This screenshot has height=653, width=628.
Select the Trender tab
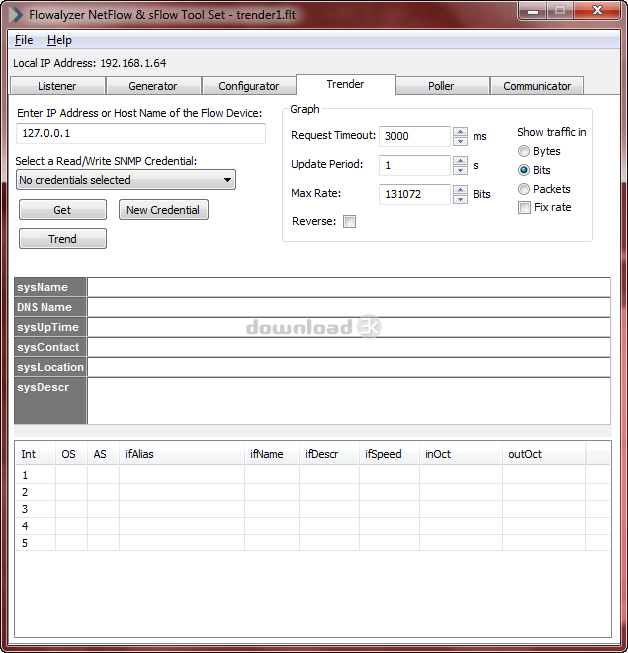(x=345, y=85)
